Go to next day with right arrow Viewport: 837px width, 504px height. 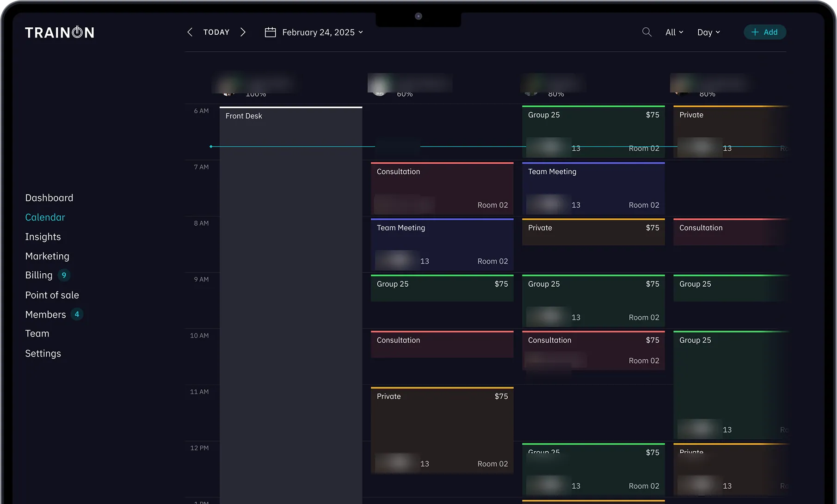243,32
